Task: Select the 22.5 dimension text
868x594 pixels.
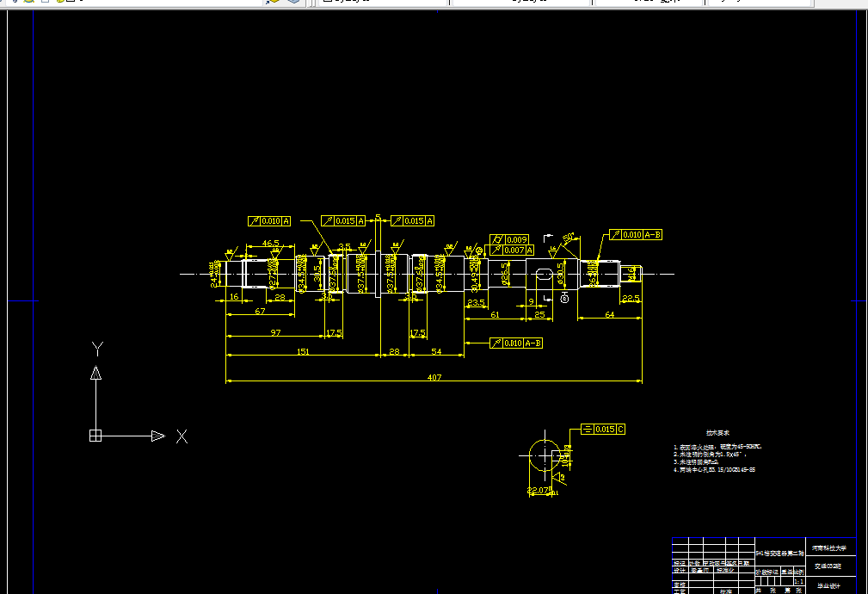Action: [x=631, y=298]
